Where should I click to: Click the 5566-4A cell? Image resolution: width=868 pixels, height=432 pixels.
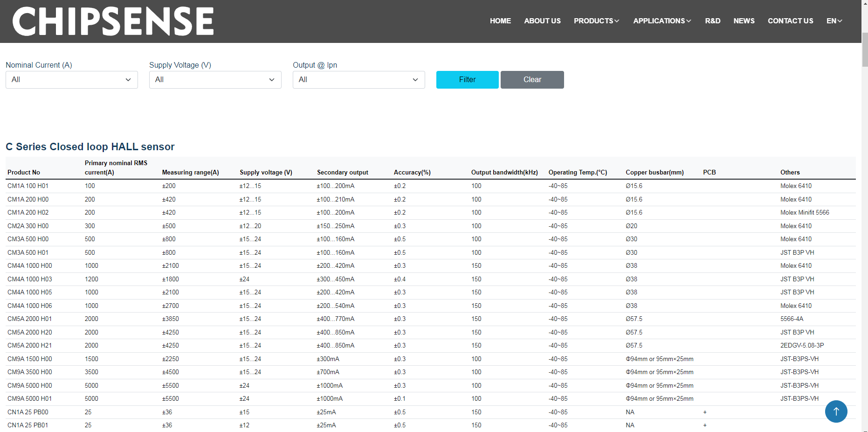792,319
